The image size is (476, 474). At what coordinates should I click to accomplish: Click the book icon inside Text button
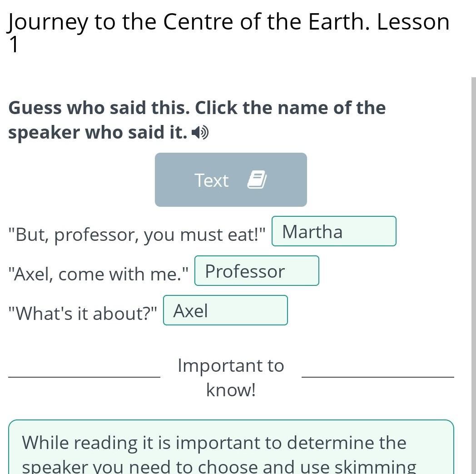point(257,180)
